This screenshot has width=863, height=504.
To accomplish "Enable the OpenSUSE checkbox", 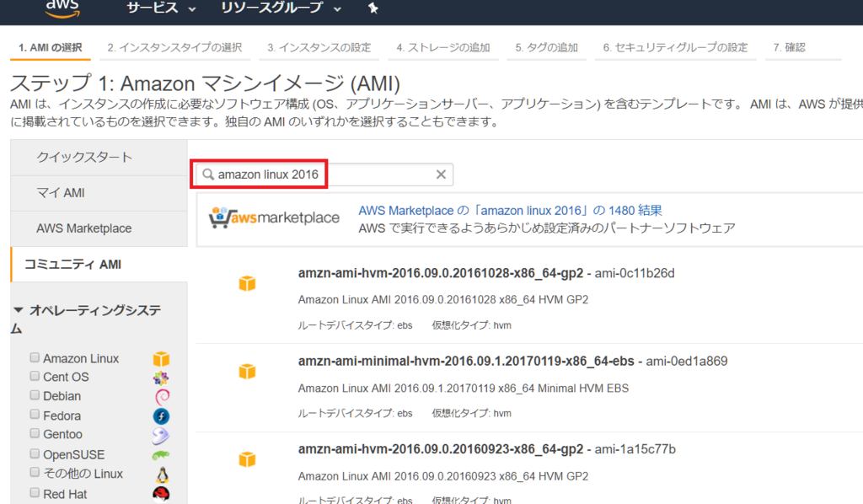I will (x=35, y=453).
